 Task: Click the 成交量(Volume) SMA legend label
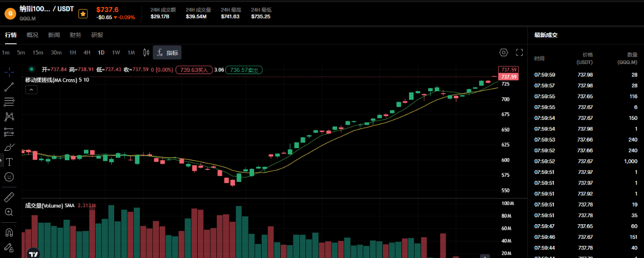pos(50,206)
